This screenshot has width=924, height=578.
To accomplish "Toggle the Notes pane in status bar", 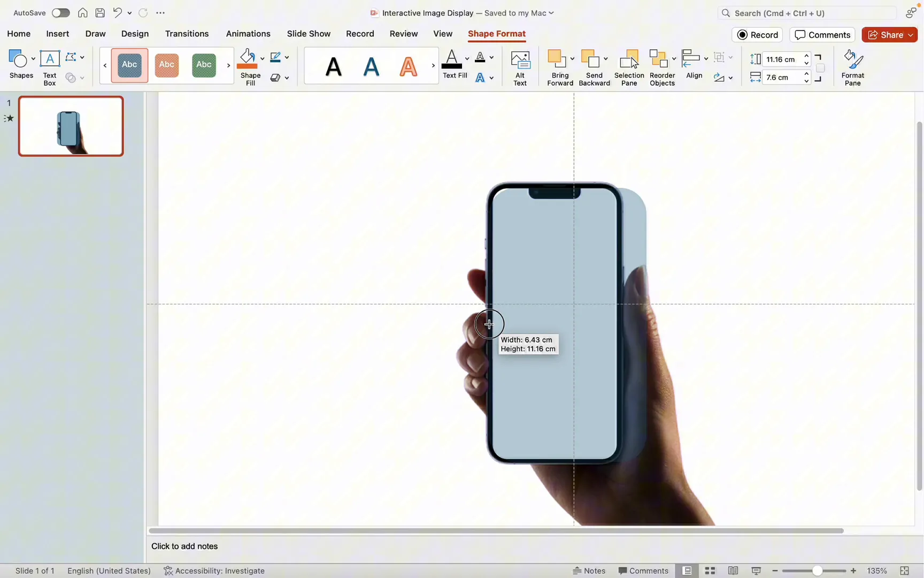I will [589, 571].
